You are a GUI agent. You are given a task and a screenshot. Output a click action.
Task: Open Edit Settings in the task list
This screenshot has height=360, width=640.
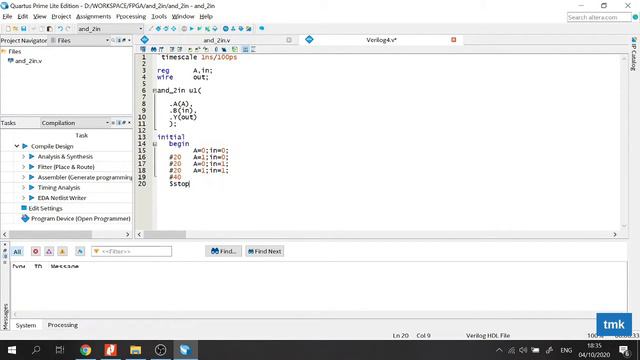pos(45,208)
